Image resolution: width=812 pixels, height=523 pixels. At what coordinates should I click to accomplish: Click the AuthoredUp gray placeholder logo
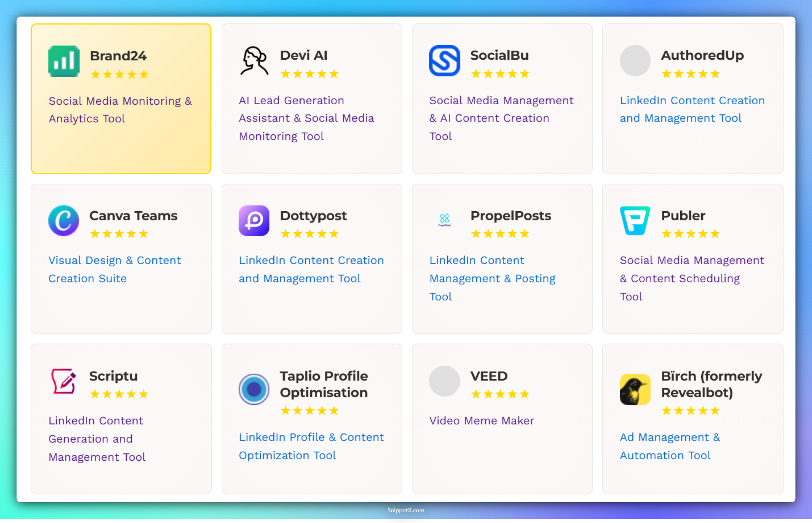coord(635,61)
